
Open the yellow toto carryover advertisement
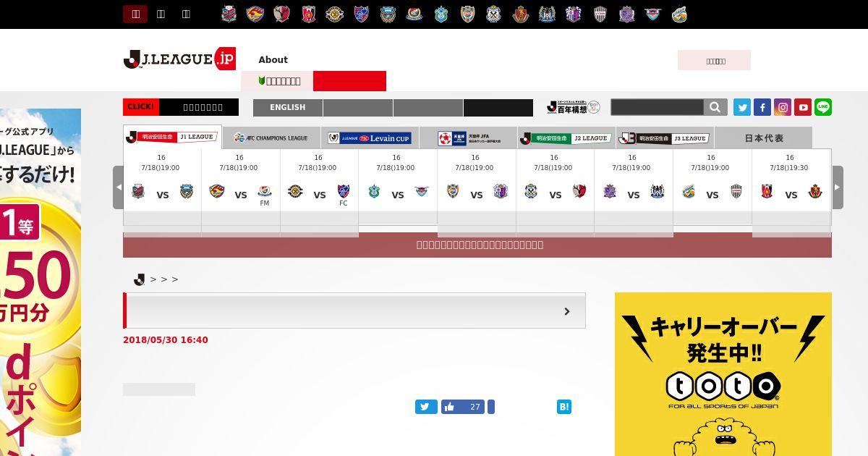(x=723, y=374)
